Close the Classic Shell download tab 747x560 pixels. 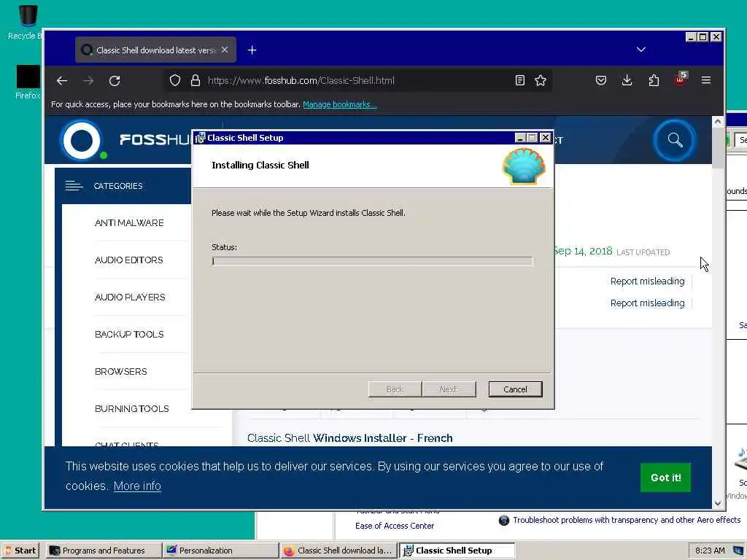225,50
